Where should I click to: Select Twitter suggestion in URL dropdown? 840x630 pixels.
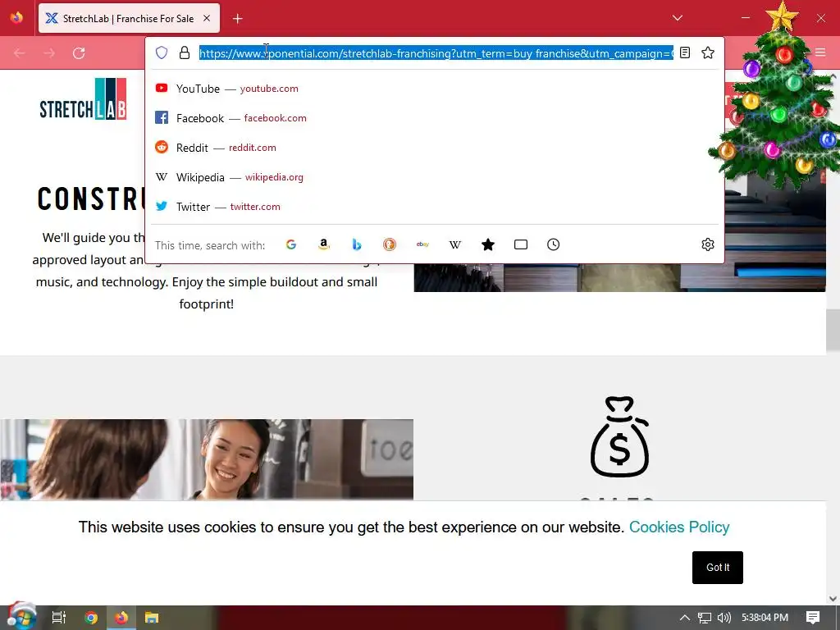click(434, 206)
